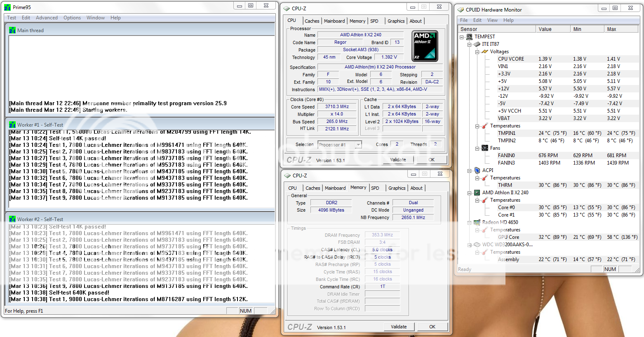Click the Bus Speed 265.0 MHz value
This screenshot has height=337, width=644.
337,121
